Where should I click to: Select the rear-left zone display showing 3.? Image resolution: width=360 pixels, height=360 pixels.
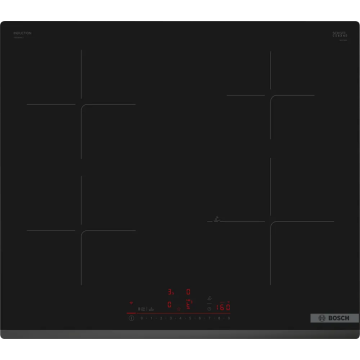[x=171, y=292]
